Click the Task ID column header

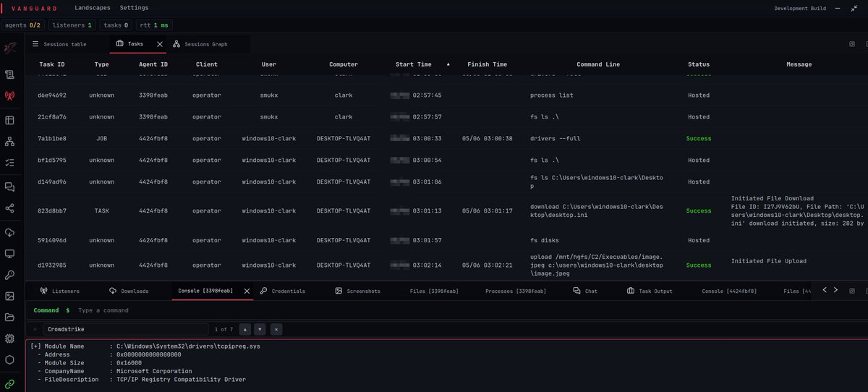(51, 64)
